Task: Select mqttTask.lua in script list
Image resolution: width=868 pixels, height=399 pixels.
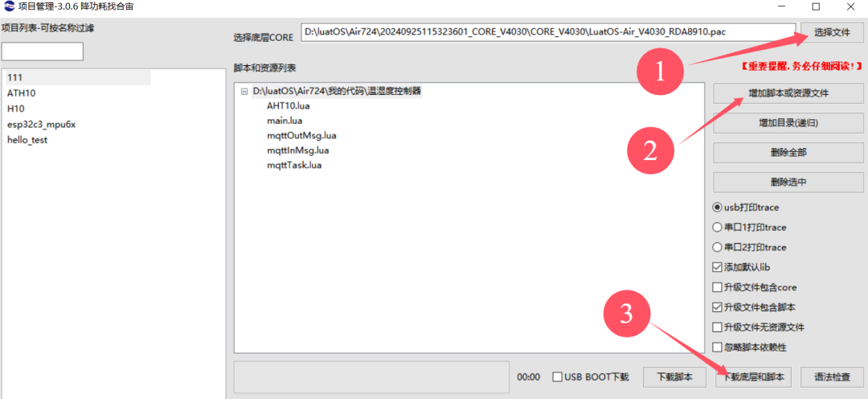Action: pyautogui.click(x=294, y=166)
